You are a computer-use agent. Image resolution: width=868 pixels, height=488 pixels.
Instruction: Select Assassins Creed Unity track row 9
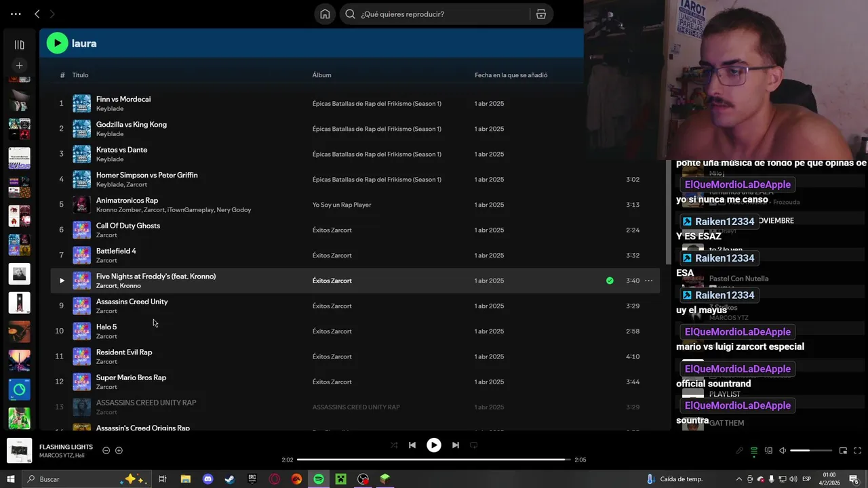pyautogui.click(x=355, y=306)
